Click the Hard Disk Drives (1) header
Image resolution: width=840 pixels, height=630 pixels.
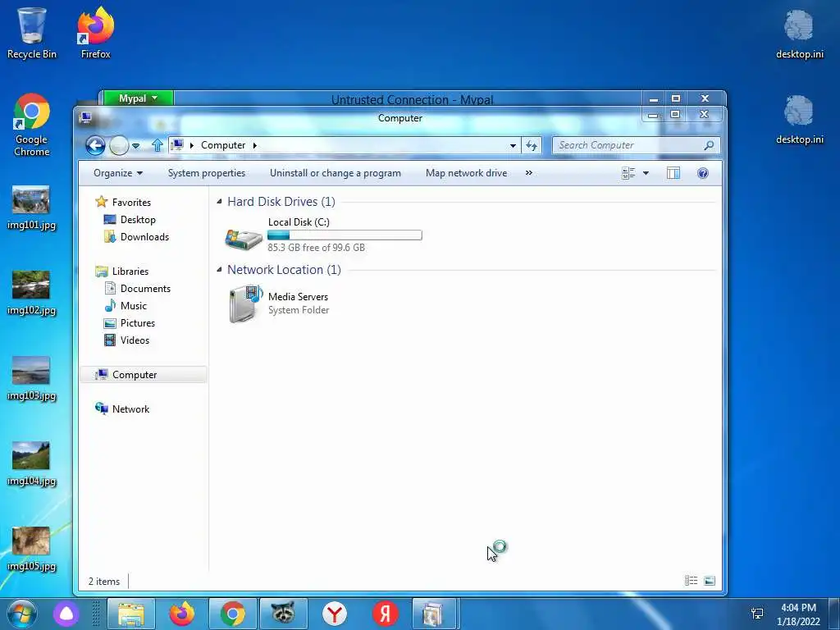click(281, 202)
